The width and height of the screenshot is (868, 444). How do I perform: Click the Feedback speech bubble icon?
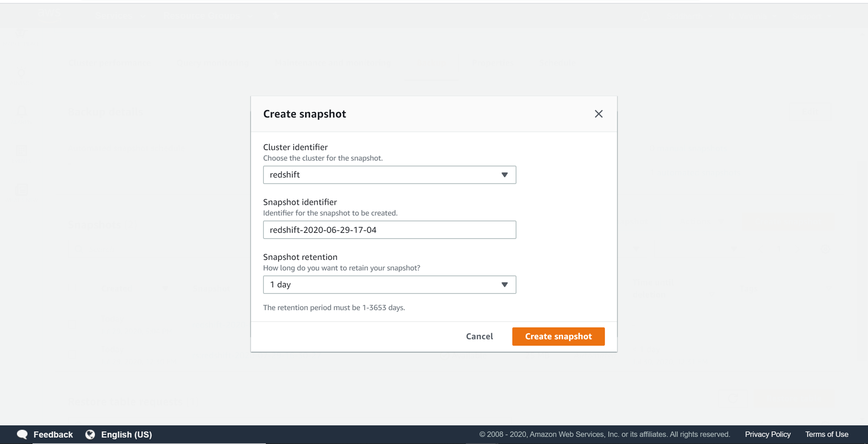tap(22, 434)
